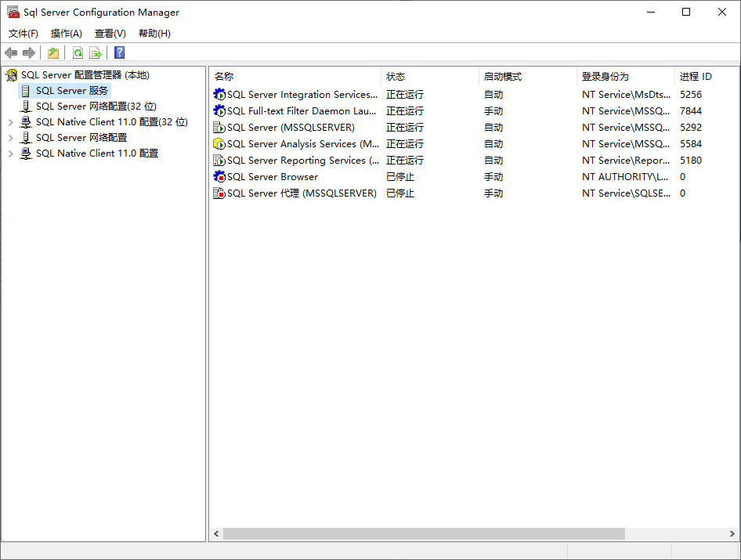741x560 pixels.
Task: Sort services by the 状态 column header
Action: click(396, 76)
